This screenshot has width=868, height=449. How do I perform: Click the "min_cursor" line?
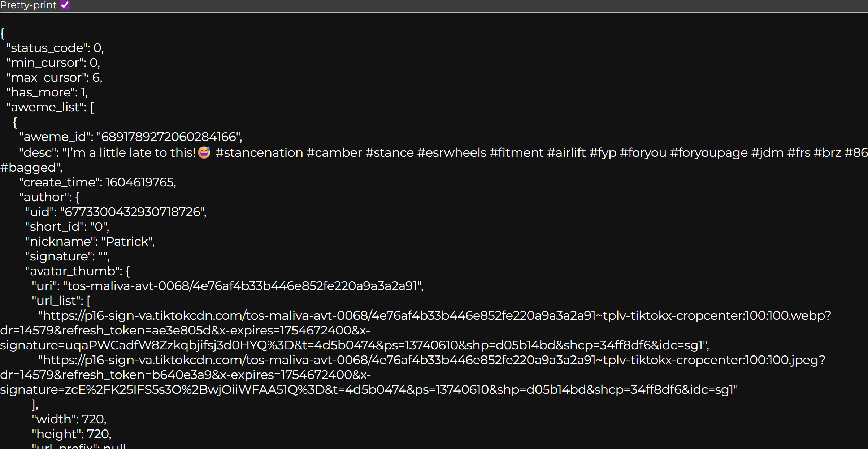tap(53, 63)
